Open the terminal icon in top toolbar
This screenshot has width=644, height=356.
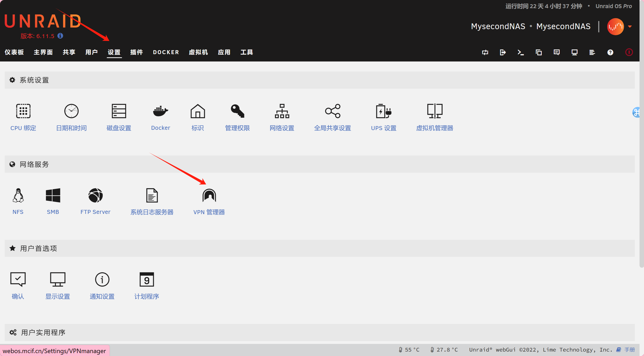(520, 52)
